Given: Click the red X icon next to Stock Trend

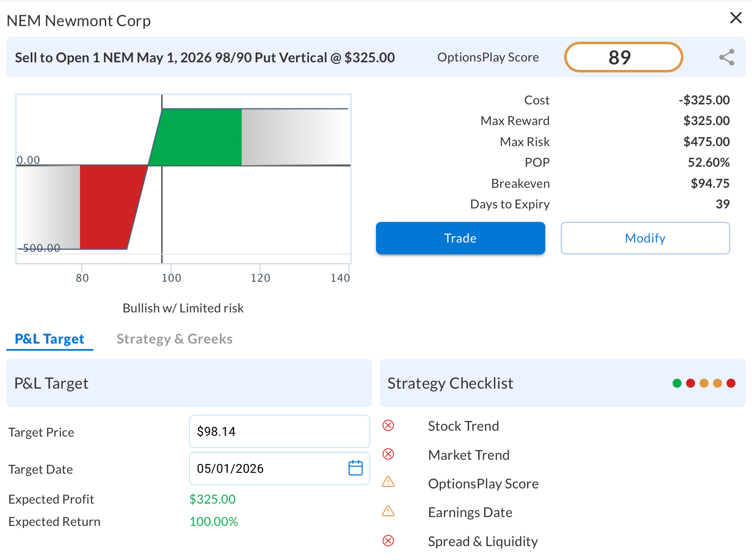Looking at the screenshot, I should coord(388,426).
